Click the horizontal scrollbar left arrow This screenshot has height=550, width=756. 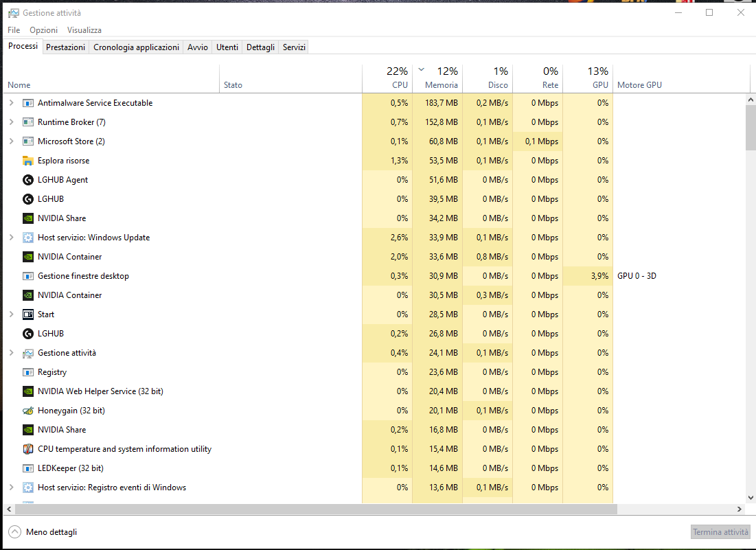(9, 509)
